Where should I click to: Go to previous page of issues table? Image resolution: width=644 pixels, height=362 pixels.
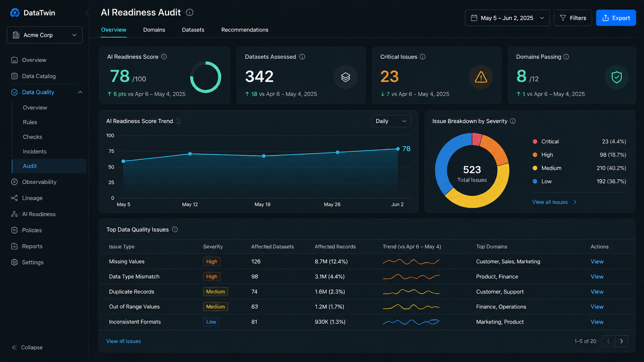point(609,341)
